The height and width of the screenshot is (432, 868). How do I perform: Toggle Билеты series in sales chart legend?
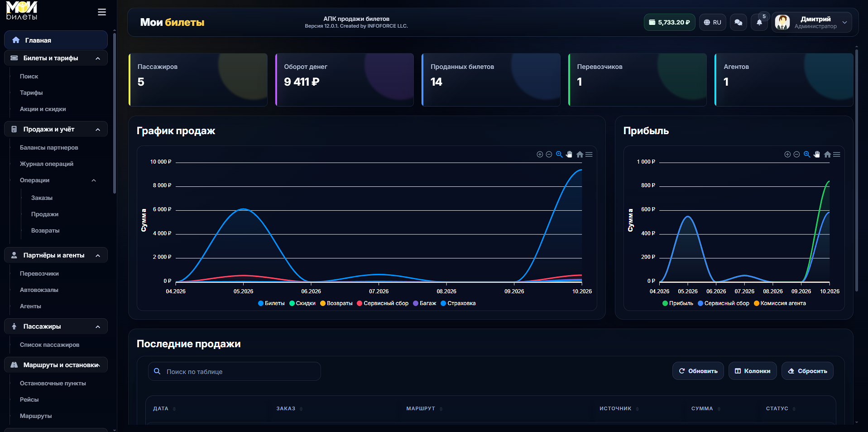tap(271, 303)
